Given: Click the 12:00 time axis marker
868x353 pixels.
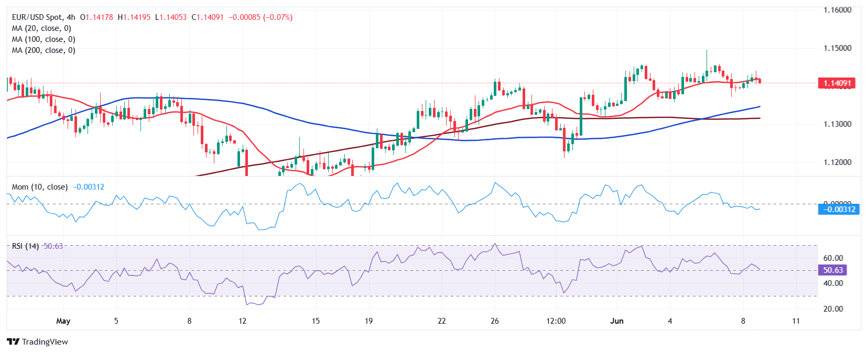Looking at the screenshot, I should [556, 321].
